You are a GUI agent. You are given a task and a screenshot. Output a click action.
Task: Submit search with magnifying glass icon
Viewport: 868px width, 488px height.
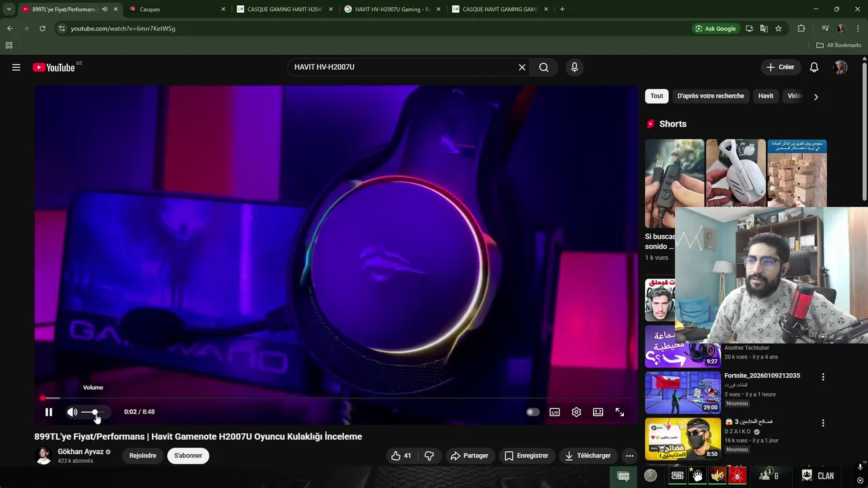pos(544,67)
